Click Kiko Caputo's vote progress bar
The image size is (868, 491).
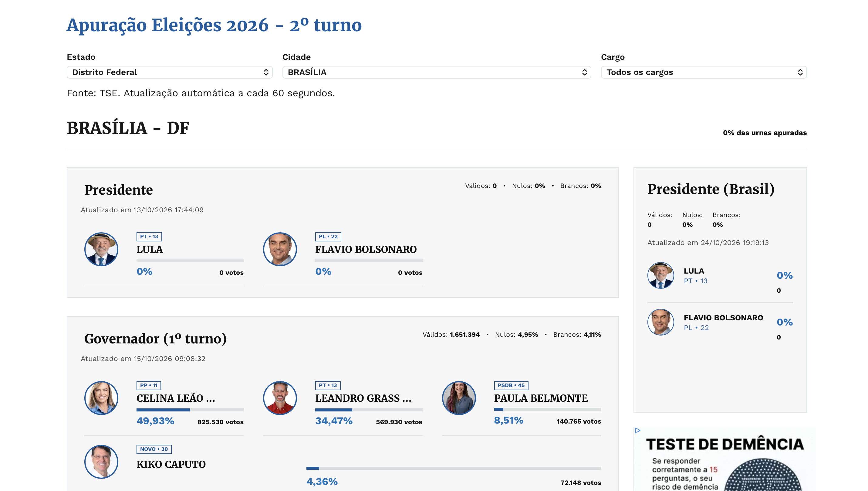click(x=454, y=468)
